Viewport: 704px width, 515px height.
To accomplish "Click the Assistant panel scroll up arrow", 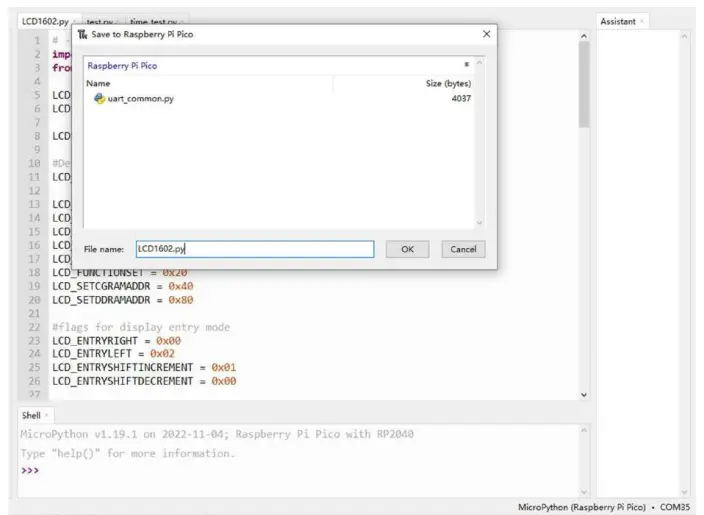I will tap(684, 37).
